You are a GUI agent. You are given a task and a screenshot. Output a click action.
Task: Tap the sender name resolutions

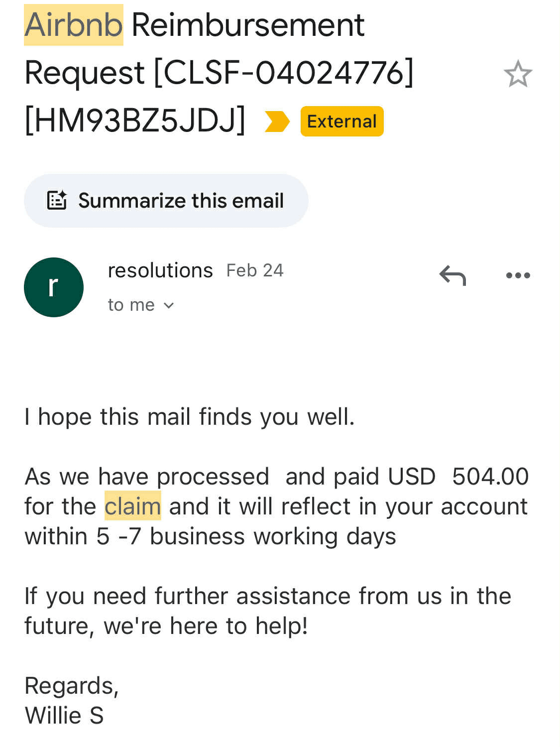[160, 270]
